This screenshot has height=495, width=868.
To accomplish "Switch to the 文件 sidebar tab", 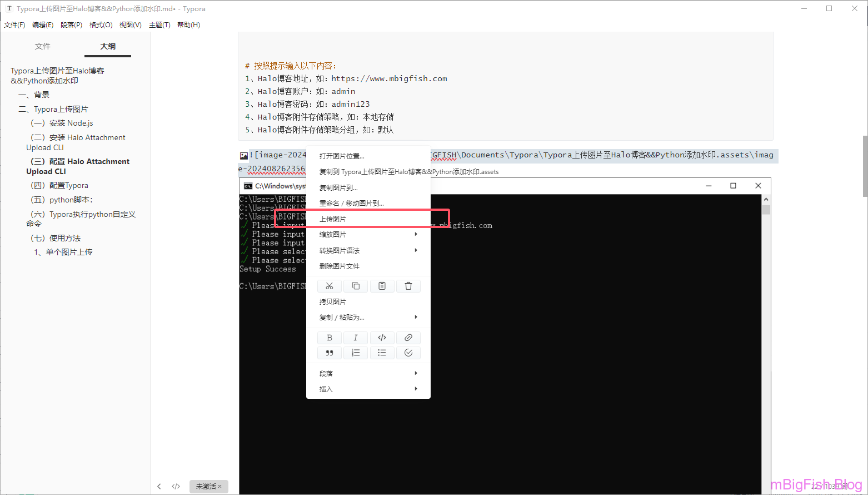I will coord(43,46).
